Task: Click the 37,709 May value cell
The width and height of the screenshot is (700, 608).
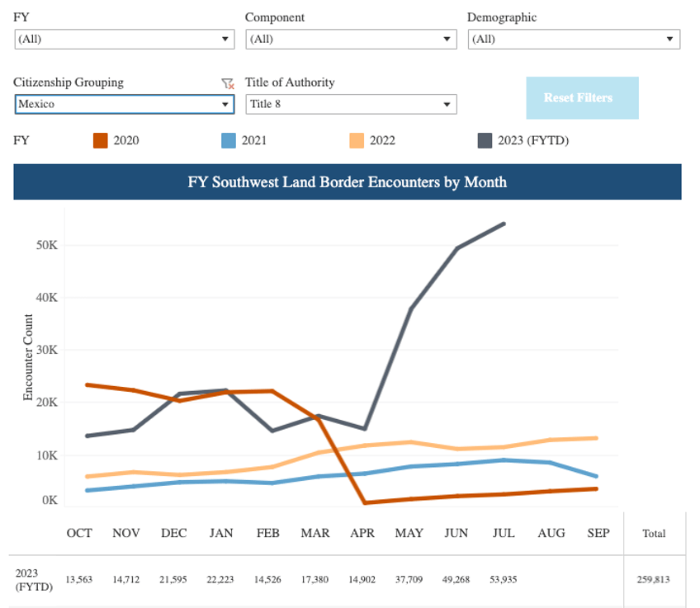Action: [409, 580]
